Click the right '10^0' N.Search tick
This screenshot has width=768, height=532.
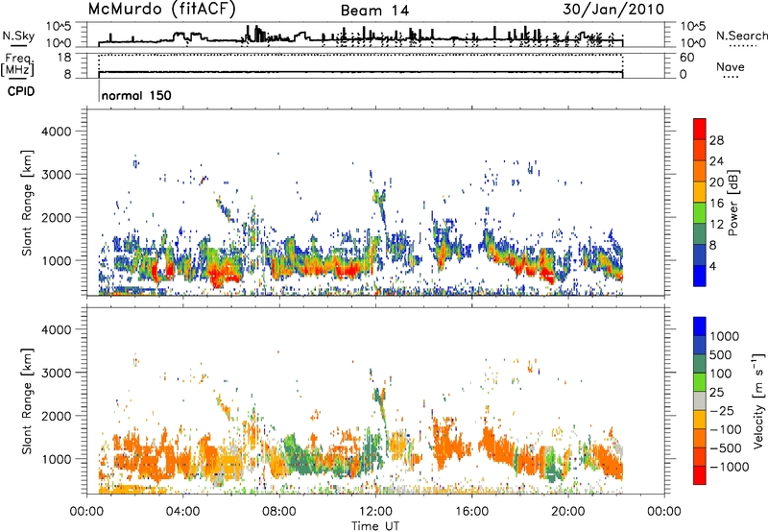click(x=693, y=43)
